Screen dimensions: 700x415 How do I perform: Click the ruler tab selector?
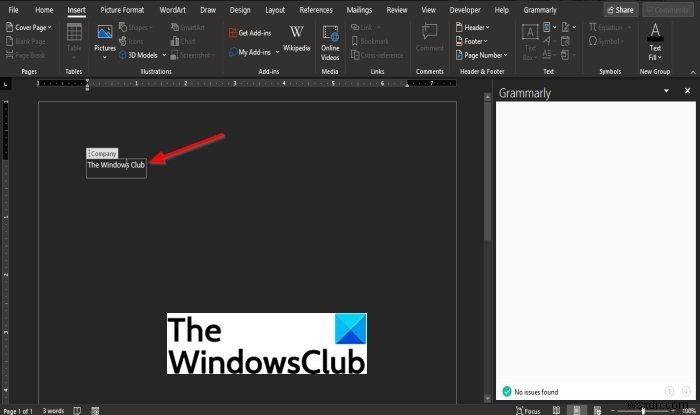5,84
